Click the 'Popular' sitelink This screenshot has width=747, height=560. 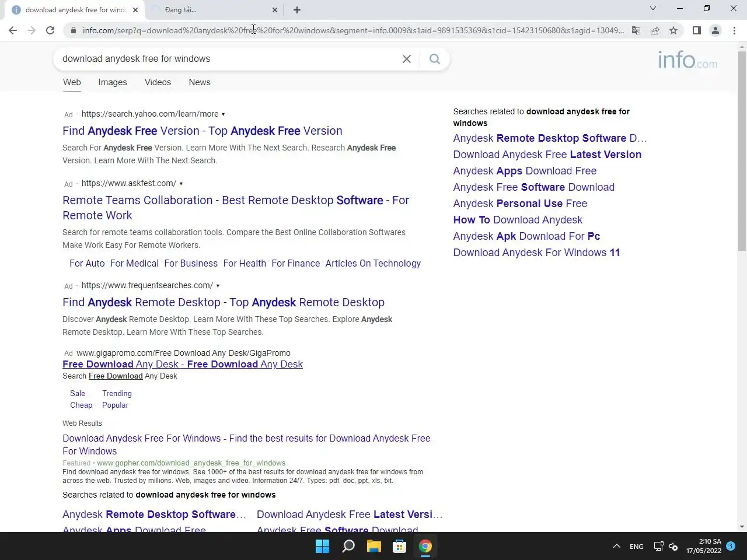pos(115,405)
